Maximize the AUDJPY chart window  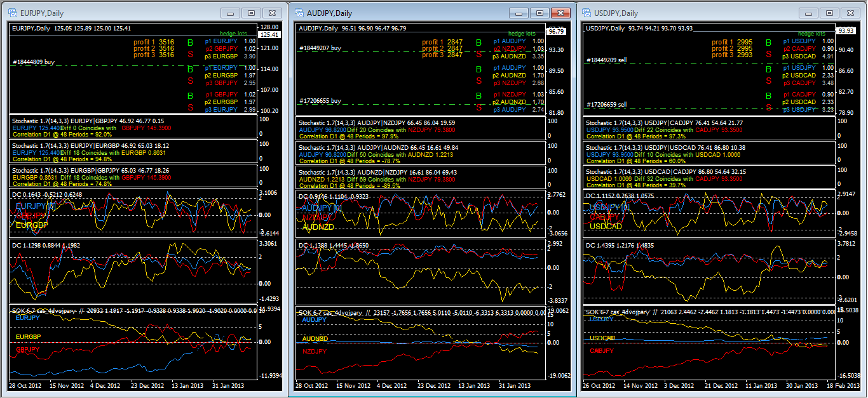[x=539, y=13]
